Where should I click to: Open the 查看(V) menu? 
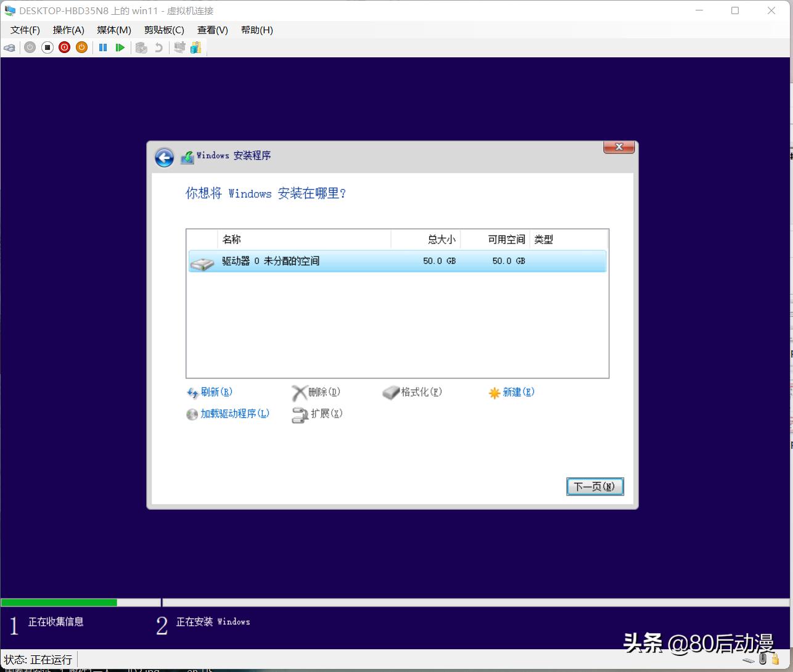[212, 30]
